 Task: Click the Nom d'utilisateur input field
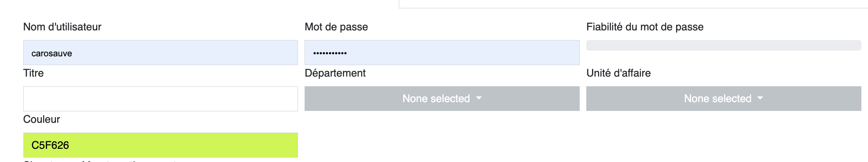pyautogui.click(x=161, y=53)
